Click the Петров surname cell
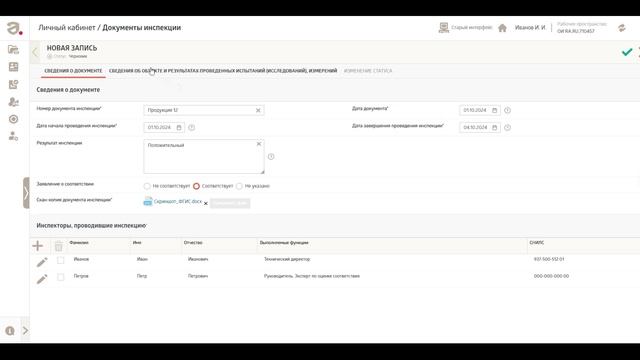The height and width of the screenshot is (360, 640). coord(81,276)
